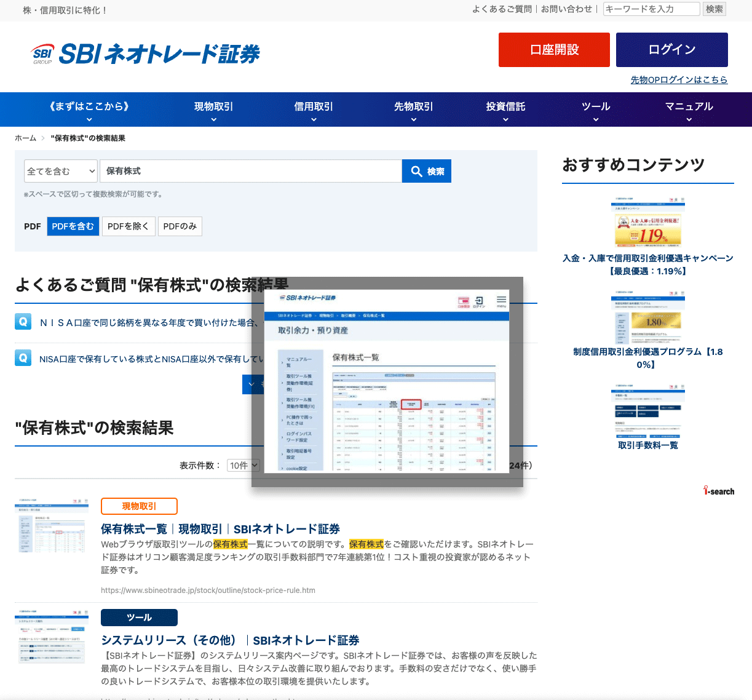
Task: Open the 1.19% campaign thumbnail
Action: coord(648,221)
